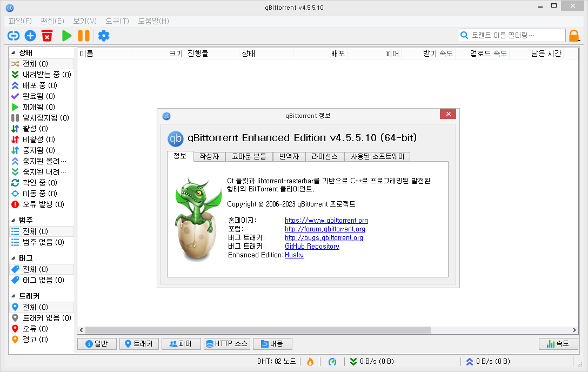Screen dimensions: 588x372
Task: Click the 트래커 bottom panel button
Action: click(x=139, y=344)
